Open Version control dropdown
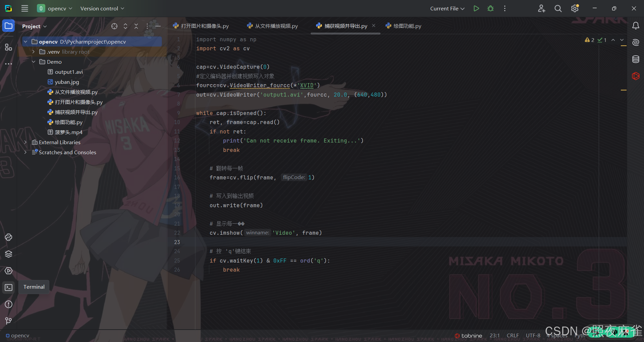This screenshot has width=644, height=342. point(102,8)
